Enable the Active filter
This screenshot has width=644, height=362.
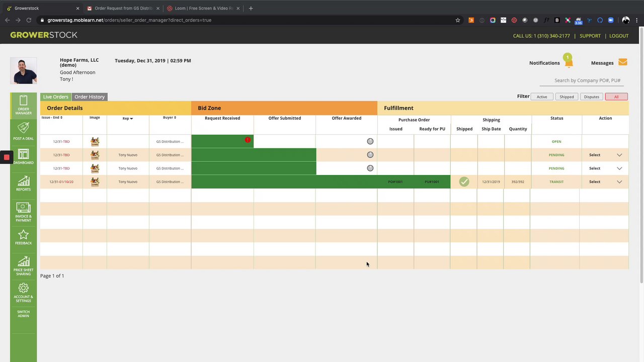(x=542, y=97)
